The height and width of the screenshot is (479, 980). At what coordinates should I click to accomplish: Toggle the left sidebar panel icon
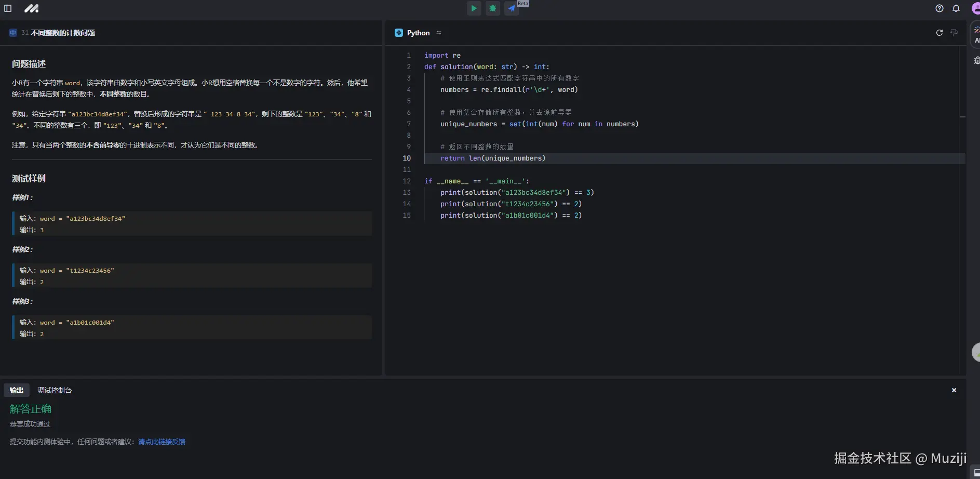point(8,8)
